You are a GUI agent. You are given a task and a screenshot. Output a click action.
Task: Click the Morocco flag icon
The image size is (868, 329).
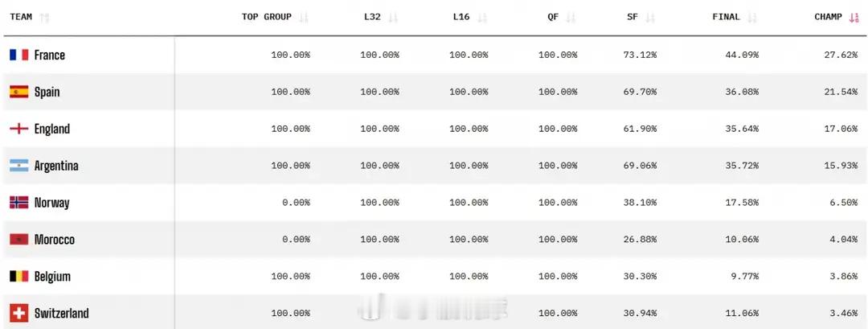pos(18,239)
